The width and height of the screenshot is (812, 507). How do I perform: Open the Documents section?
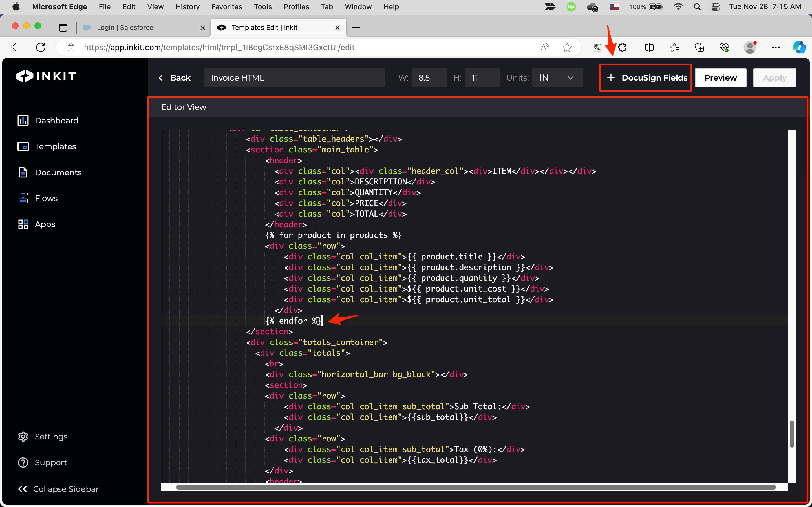(58, 172)
